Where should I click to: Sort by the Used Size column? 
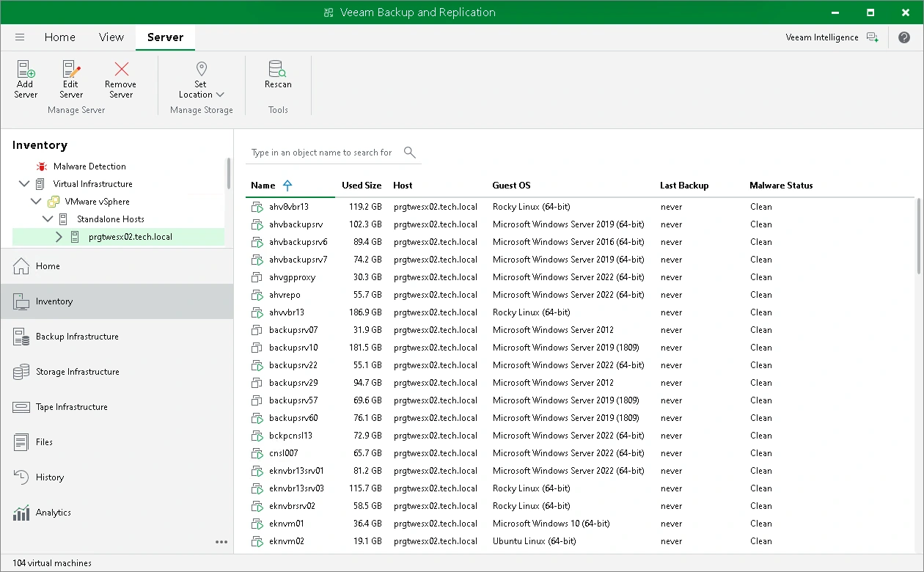(x=362, y=186)
